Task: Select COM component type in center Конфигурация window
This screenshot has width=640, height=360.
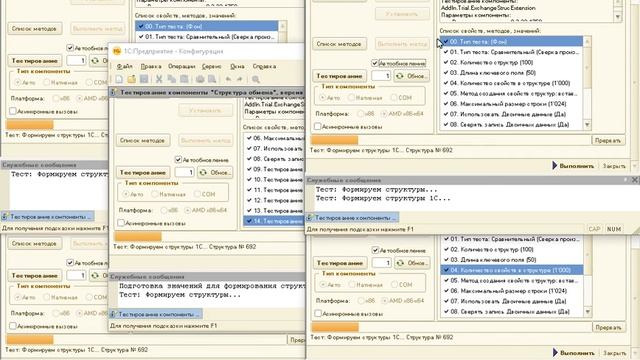Action: click(x=197, y=194)
